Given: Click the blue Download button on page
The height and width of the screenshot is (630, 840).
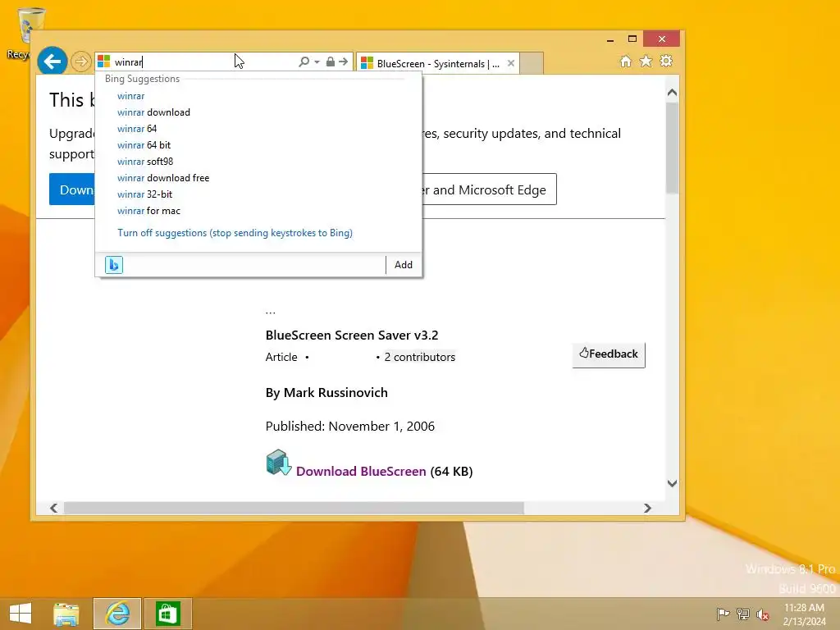Looking at the screenshot, I should coord(72,189).
